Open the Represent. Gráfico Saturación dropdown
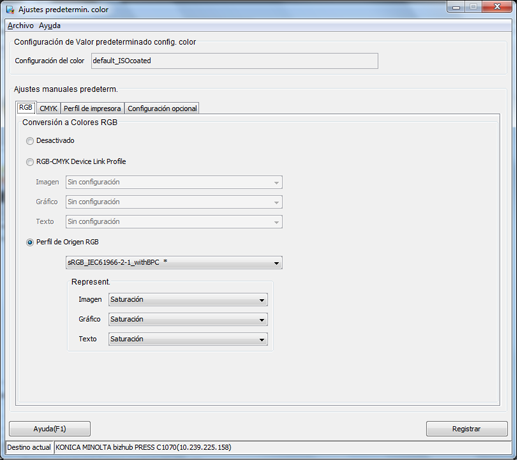The width and height of the screenshot is (517, 460). (x=188, y=319)
